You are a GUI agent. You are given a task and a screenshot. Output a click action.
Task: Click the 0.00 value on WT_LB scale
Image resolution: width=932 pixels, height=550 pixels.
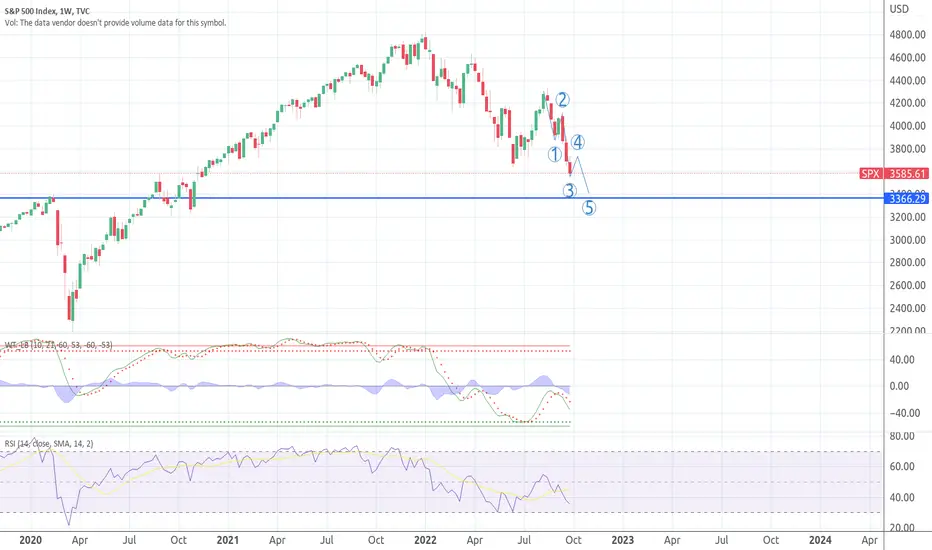pos(899,386)
